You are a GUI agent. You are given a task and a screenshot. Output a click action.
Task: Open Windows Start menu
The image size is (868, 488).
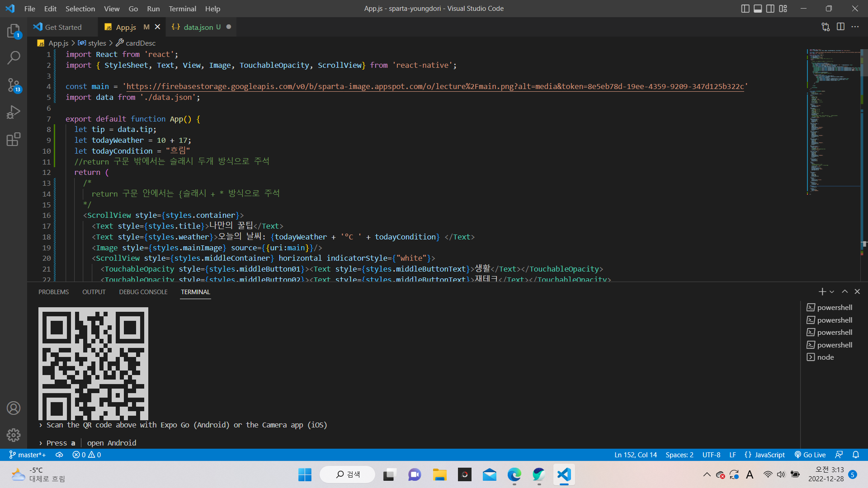[x=305, y=474]
